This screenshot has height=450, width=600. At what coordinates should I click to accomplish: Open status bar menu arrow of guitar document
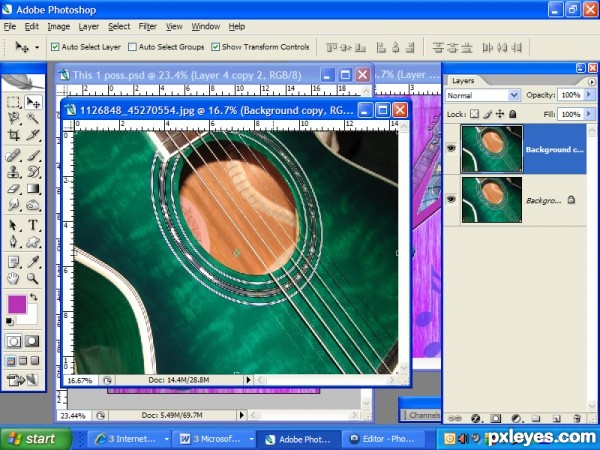(x=248, y=380)
